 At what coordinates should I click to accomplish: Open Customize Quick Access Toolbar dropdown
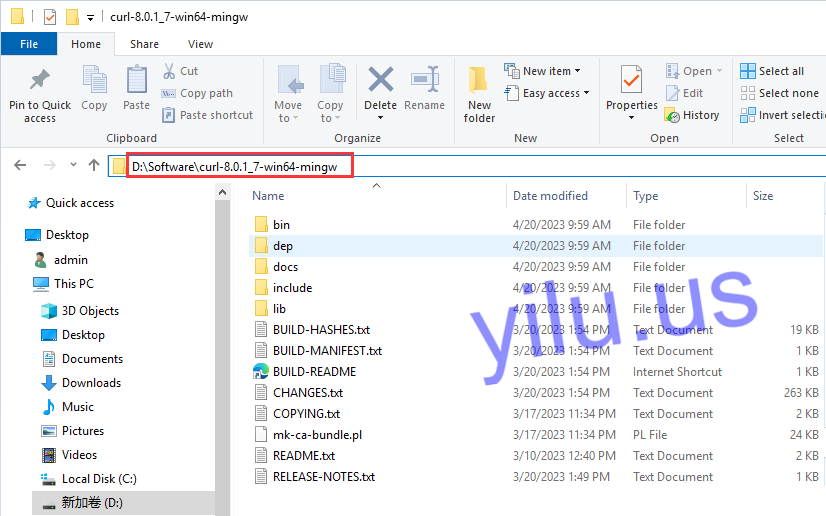pos(91,18)
